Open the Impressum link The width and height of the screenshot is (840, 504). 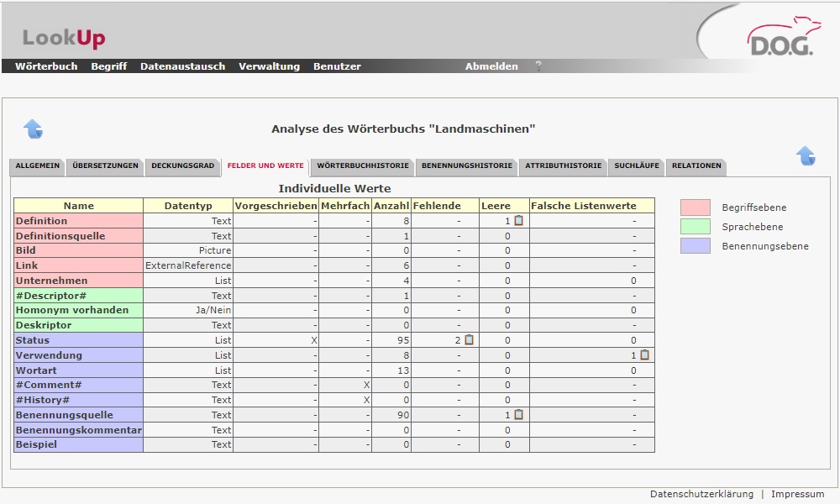(x=797, y=494)
